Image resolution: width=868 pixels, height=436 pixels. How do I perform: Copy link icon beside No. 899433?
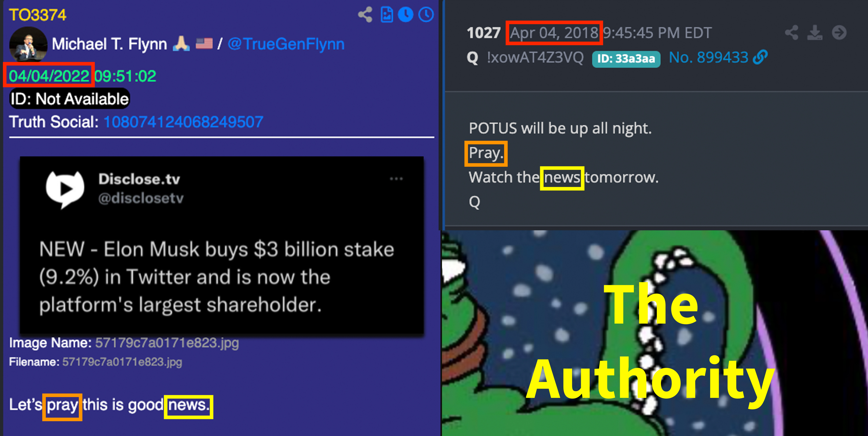pos(760,57)
